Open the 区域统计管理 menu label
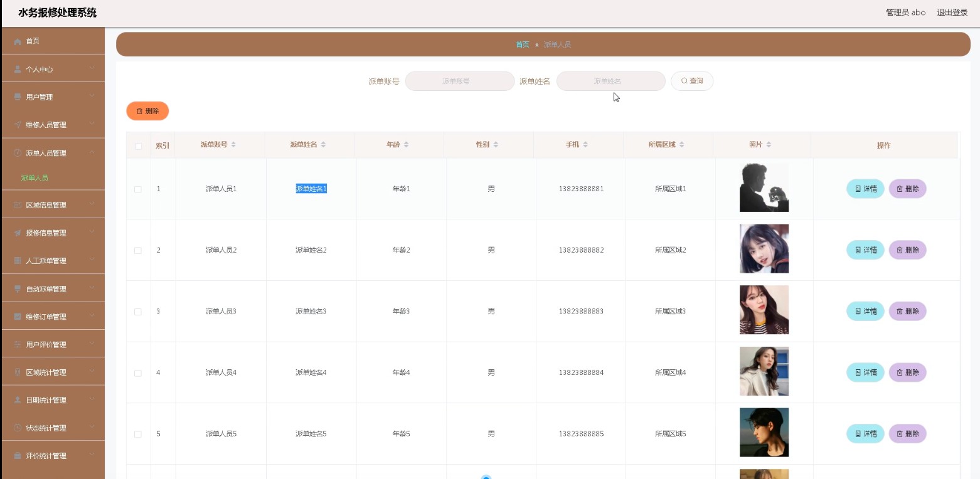Viewport: 980px width, 479px height. 46,372
